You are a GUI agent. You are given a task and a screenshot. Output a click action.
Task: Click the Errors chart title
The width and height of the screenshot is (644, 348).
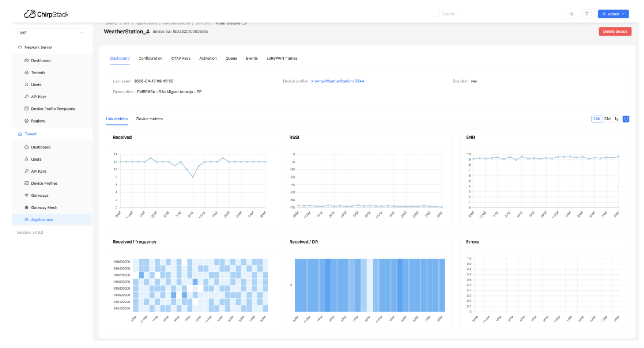(x=472, y=242)
